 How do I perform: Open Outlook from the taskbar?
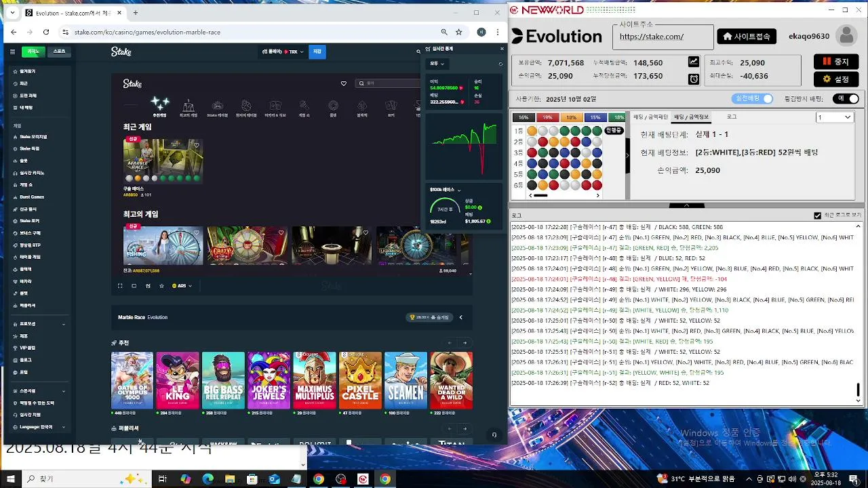[274, 479]
